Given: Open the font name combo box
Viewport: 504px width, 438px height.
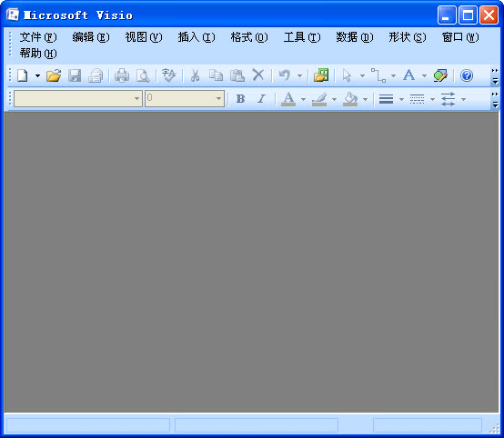Looking at the screenshot, I should coord(78,98).
